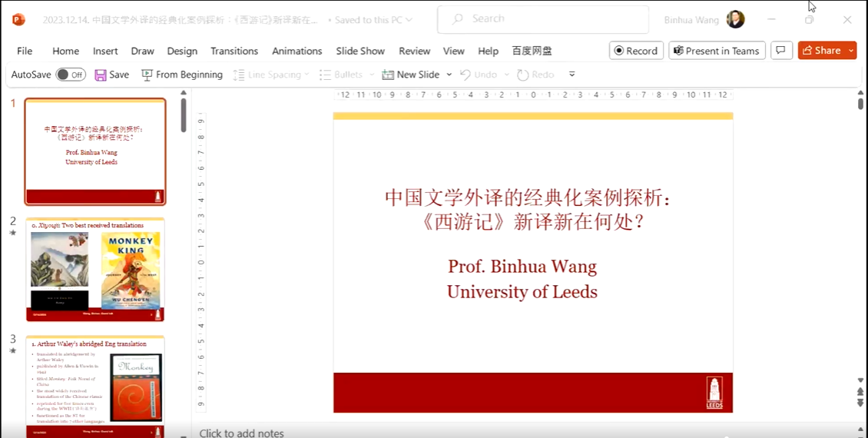Click Binhua Wang's profile picture

coord(735,19)
